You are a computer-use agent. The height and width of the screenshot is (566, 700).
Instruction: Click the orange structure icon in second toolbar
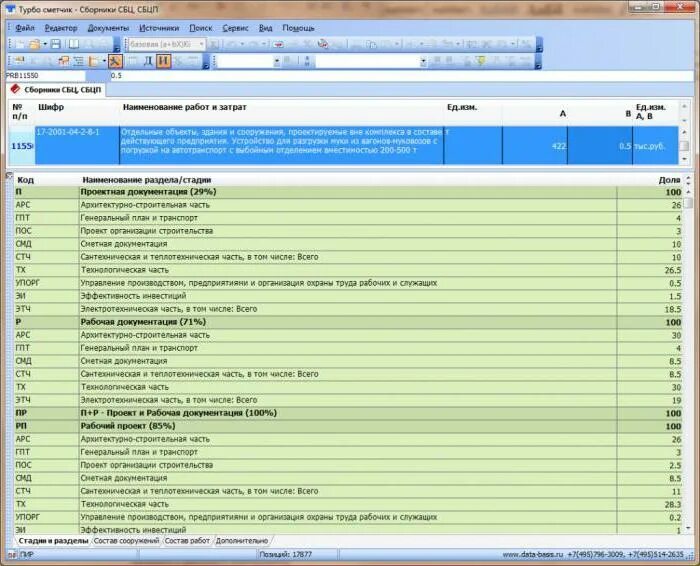click(x=64, y=61)
